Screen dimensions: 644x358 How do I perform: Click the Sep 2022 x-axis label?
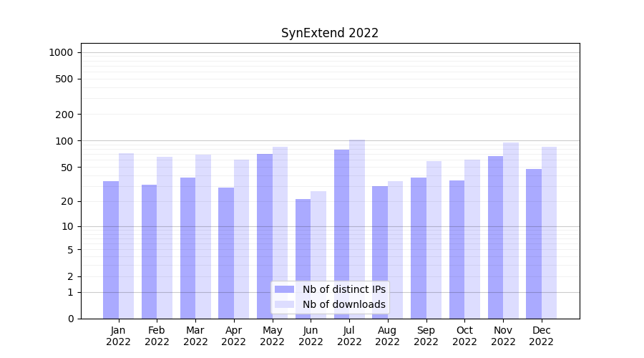click(x=426, y=336)
